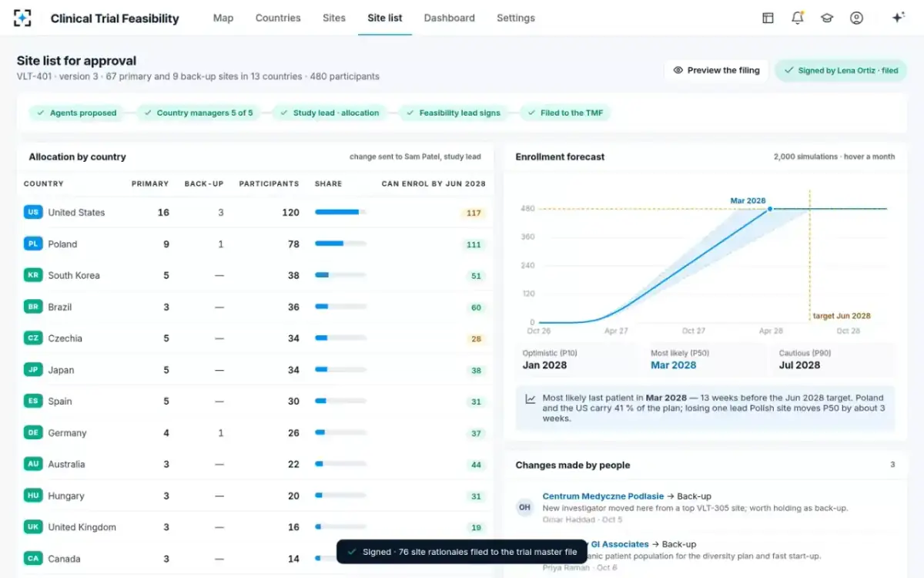Click the ES country badge icon
The width and height of the screenshot is (924, 578).
coord(33,401)
